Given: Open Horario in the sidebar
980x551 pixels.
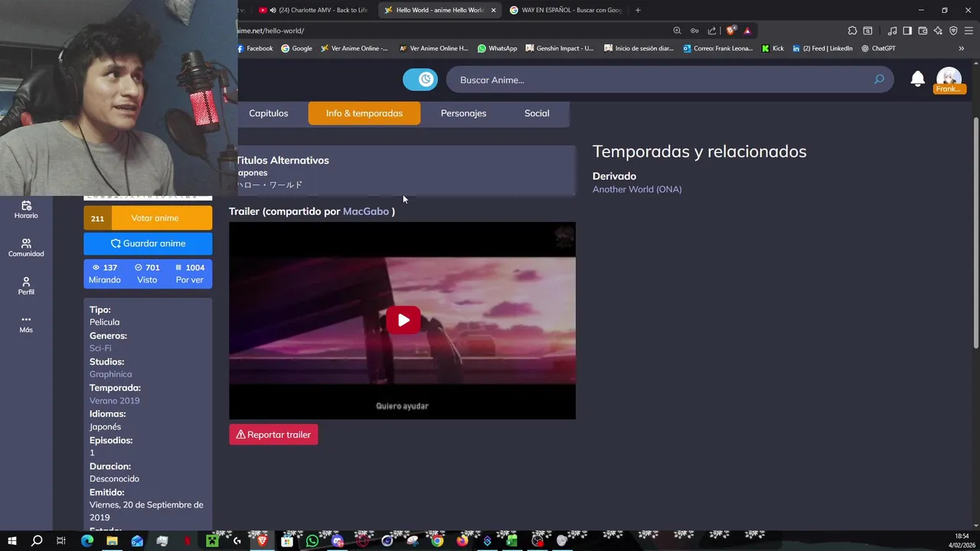Looking at the screenshot, I should 26,209.
